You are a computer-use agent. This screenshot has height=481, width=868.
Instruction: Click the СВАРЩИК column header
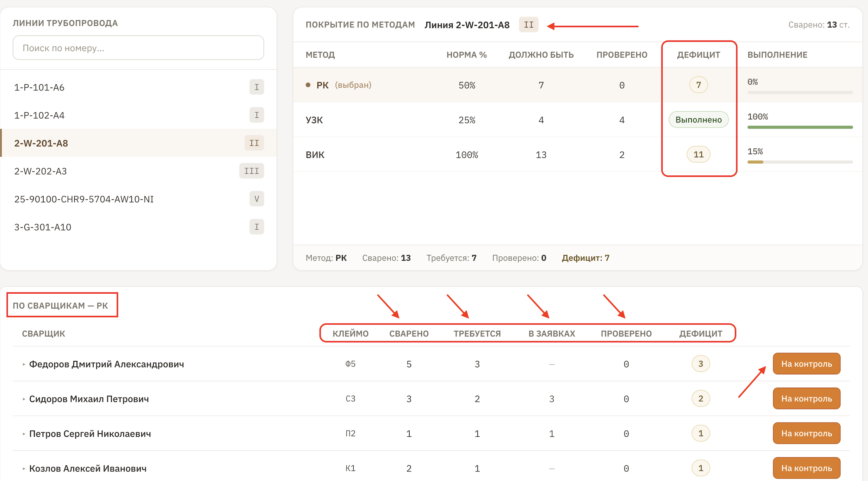(43, 334)
